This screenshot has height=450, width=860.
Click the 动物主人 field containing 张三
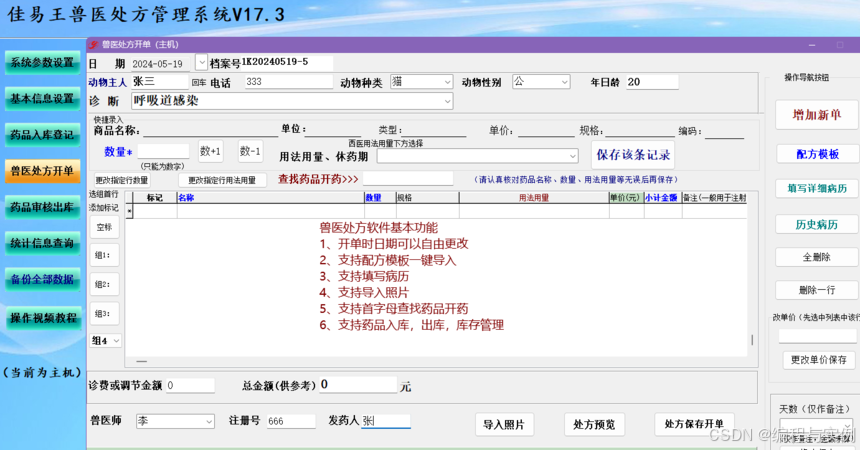pos(160,82)
